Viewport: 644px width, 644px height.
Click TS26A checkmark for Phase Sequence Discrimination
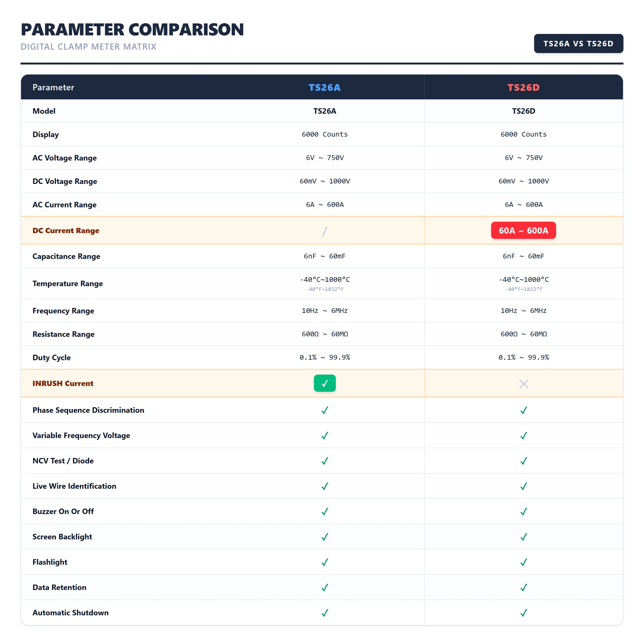click(325, 410)
